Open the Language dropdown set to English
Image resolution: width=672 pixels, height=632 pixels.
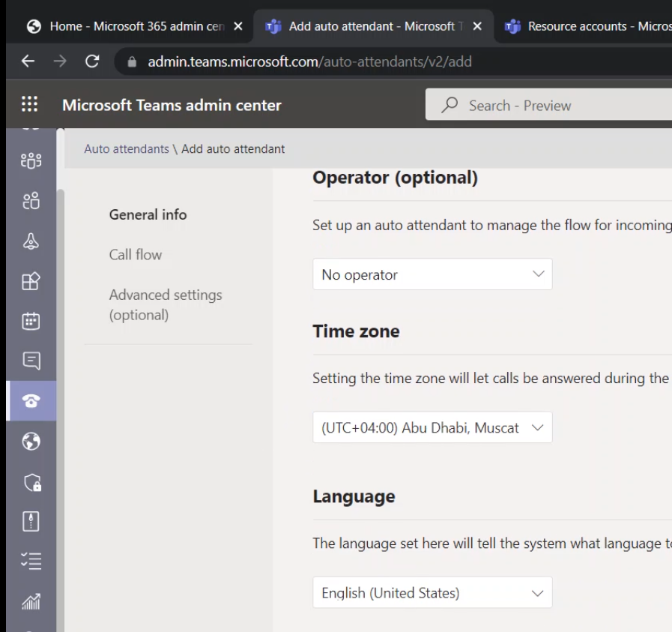pos(432,592)
